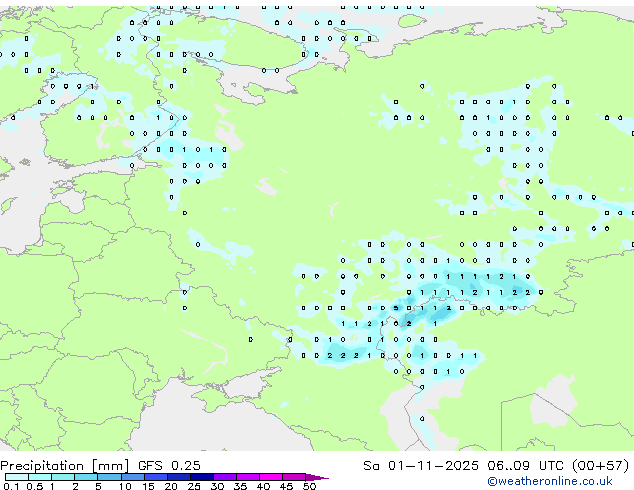Click the 0.1–0.5 mm legend color box
This screenshot has width=634, height=490.
(x=17, y=477)
